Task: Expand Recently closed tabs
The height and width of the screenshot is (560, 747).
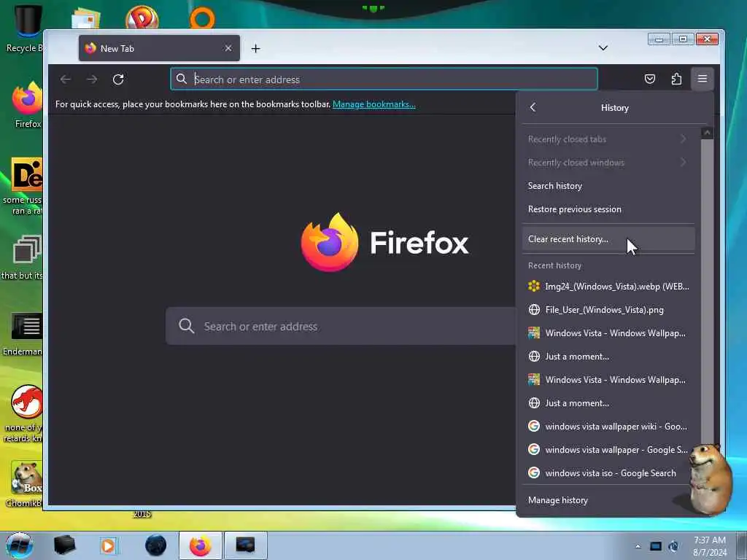Action: pos(608,139)
